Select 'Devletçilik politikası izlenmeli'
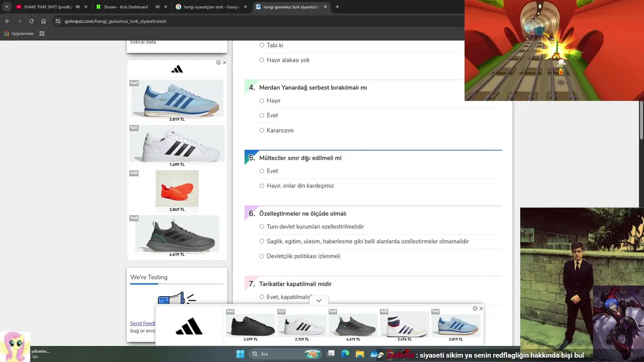Viewport: 644px width, 362px height. pos(262,256)
